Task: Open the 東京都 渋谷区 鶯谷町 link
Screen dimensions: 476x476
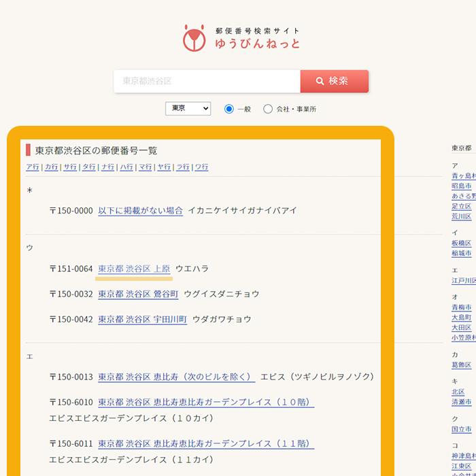Action: [x=138, y=294]
